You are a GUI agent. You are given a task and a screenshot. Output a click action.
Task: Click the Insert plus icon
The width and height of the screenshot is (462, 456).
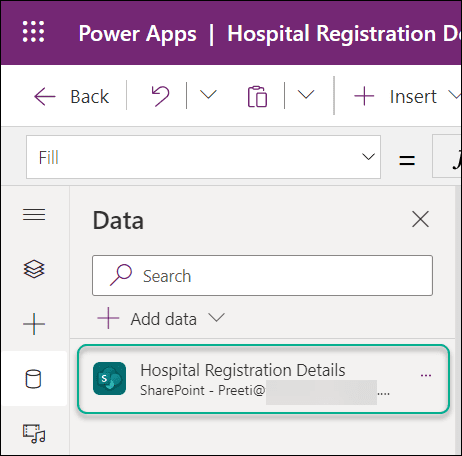click(x=364, y=96)
